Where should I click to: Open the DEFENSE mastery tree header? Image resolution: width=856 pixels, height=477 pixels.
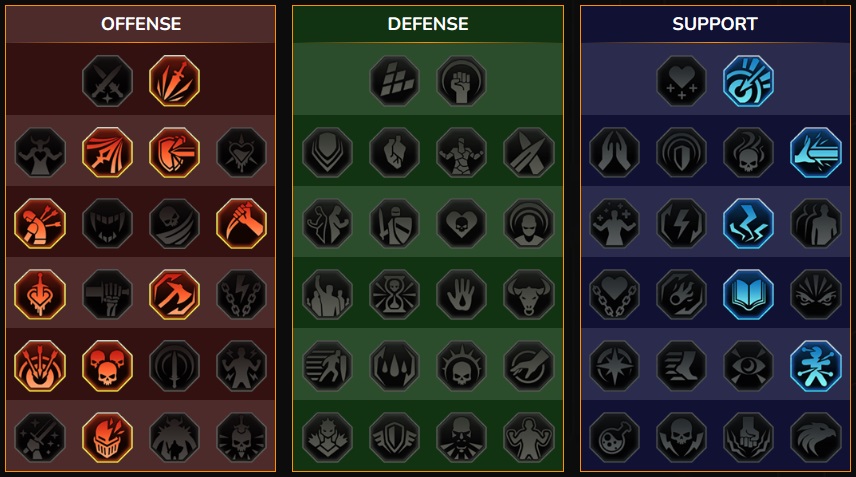point(428,24)
